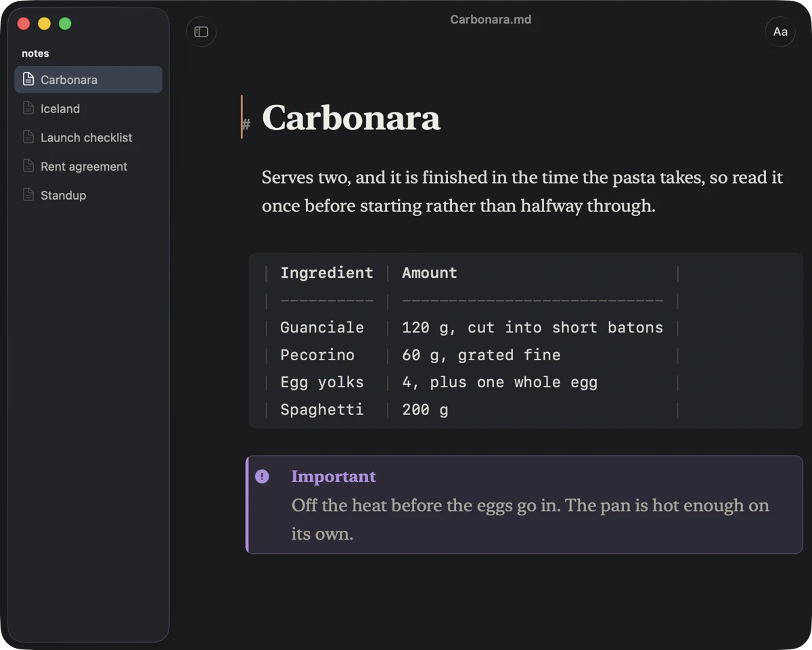Click the Carbonara note document icon
The image size is (812, 650).
point(28,79)
